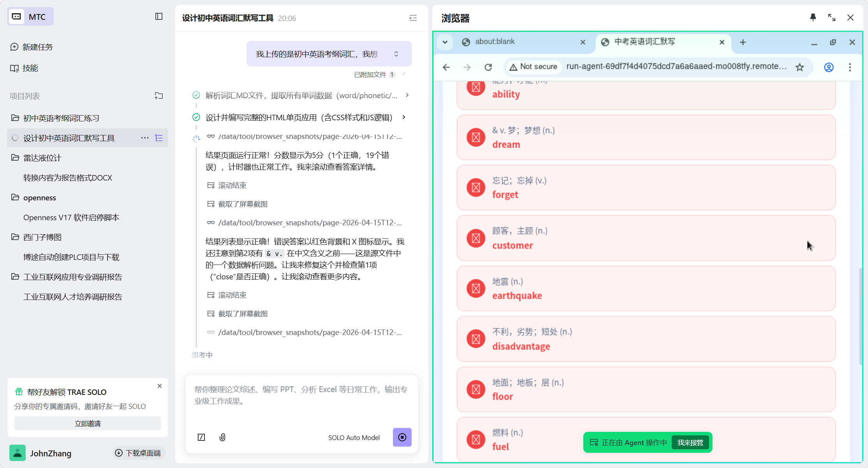Collapse the left sidebar panel icon
The width and height of the screenshot is (868, 468).
(x=158, y=16)
